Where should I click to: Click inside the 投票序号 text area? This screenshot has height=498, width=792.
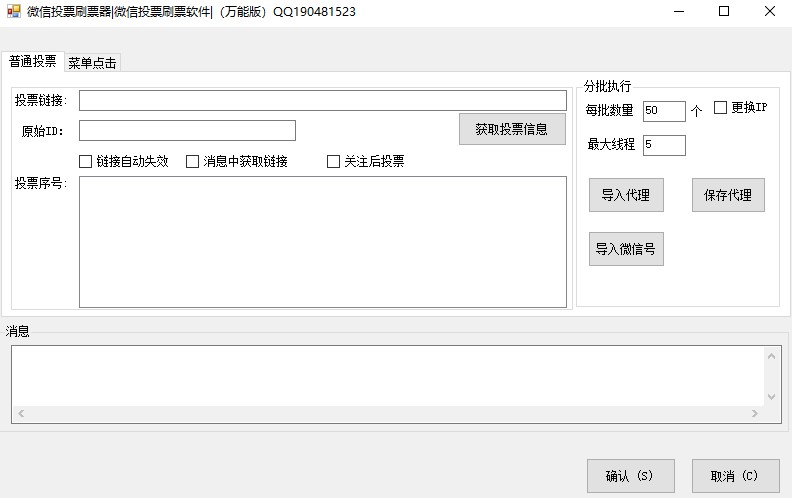point(323,241)
